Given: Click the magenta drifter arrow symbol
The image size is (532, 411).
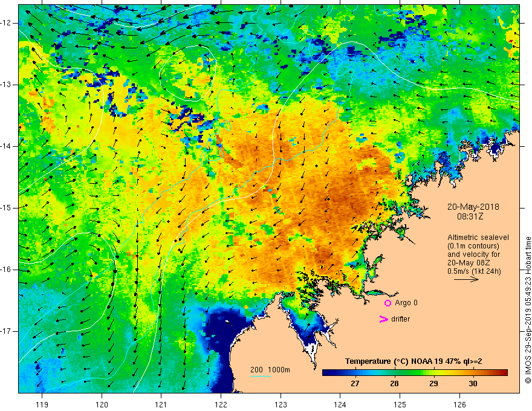Looking at the screenshot, I should click(383, 319).
